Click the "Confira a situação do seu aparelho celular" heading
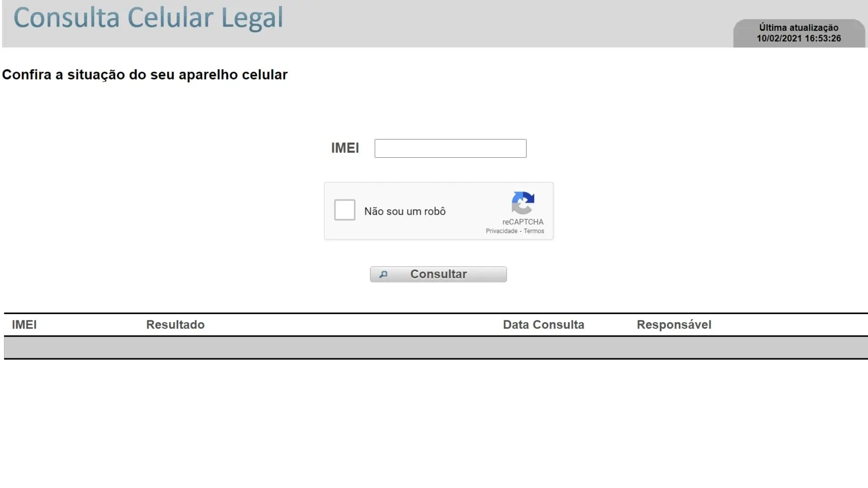Image resolution: width=868 pixels, height=488 pixels. tap(145, 75)
